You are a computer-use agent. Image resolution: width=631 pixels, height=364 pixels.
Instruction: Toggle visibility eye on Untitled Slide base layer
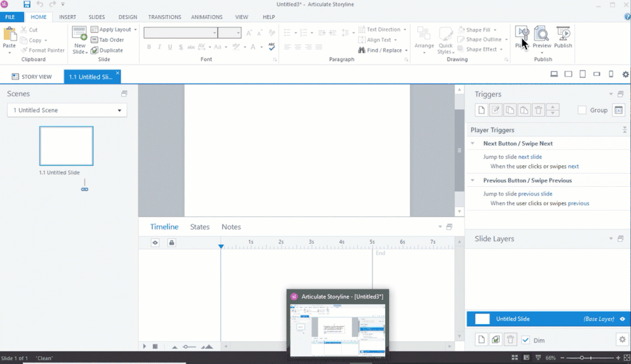(x=622, y=319)
